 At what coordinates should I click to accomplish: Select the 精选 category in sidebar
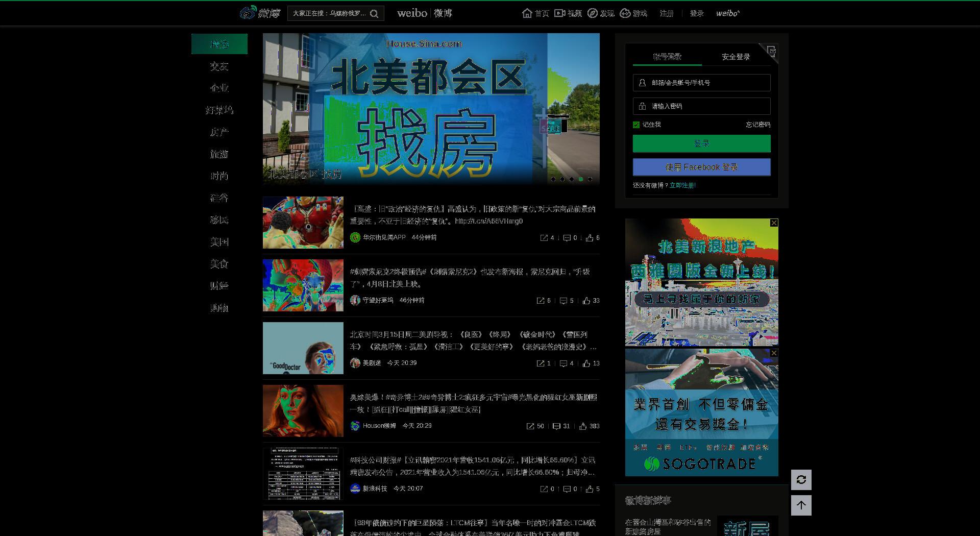[x=219, y=44]
